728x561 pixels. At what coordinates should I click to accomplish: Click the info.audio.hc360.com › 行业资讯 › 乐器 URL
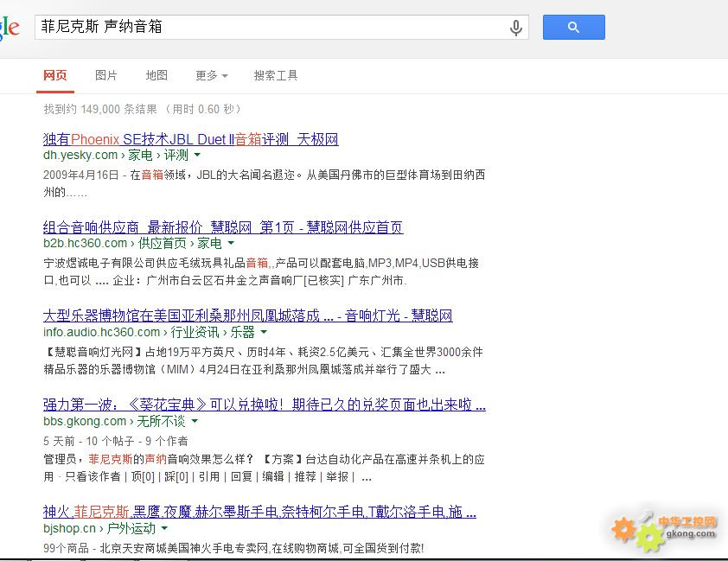click(x=149, y=332)
